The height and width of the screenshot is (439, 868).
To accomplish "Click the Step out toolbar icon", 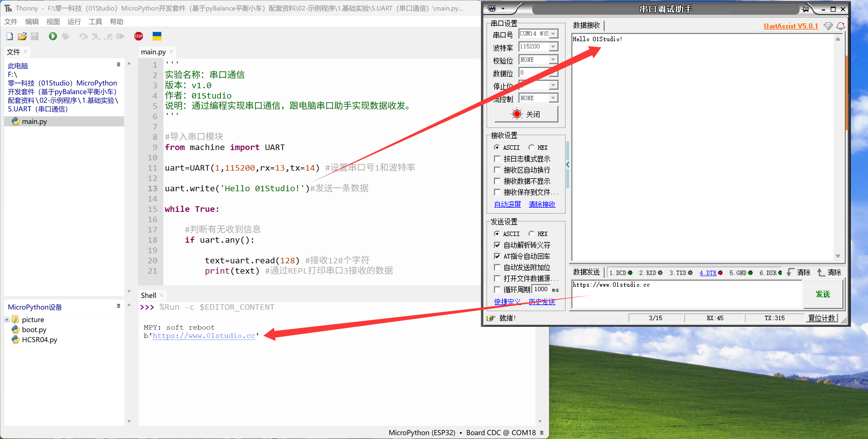I will [x=108, y=36].
